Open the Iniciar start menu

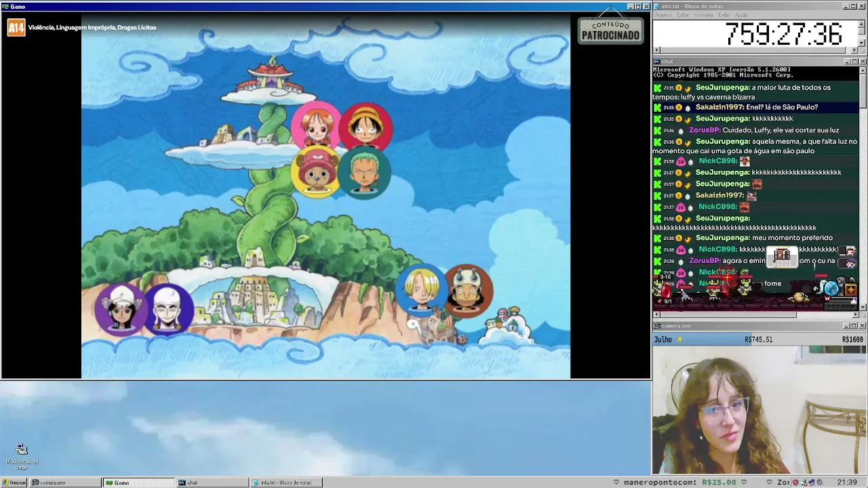14,483
